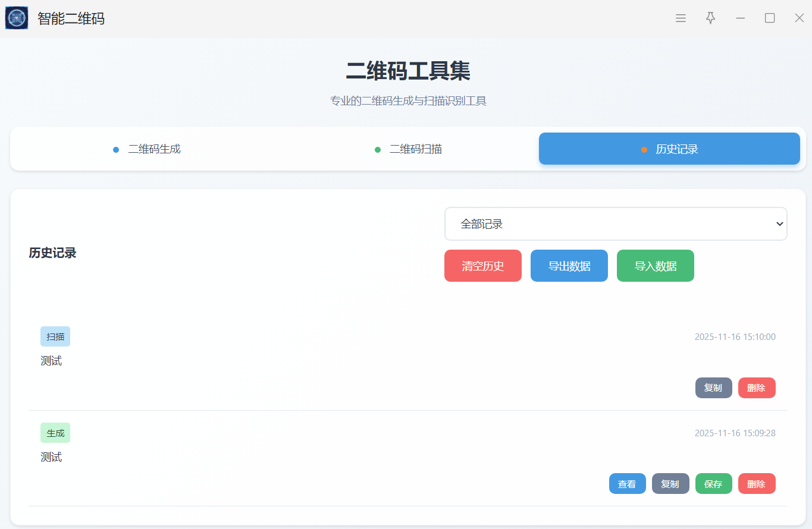Click the green 导入数据 button
Viewport: 812px width, 529px height.
(x=655, y=266)
